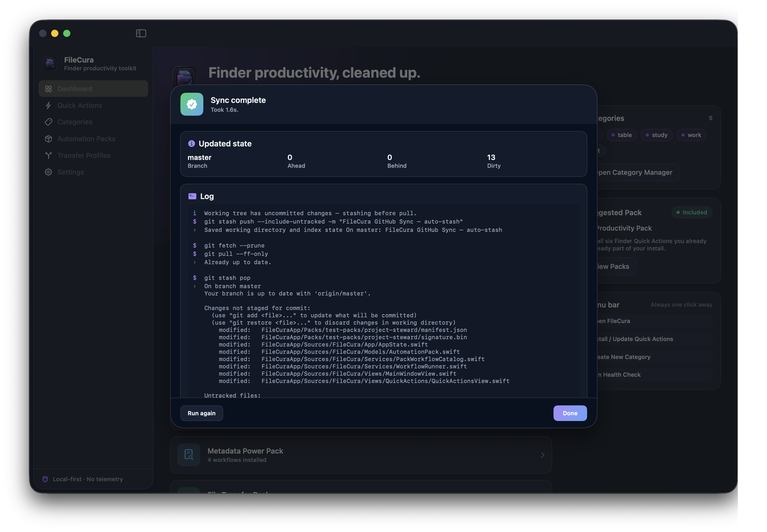Click the git pull --ff-only log line
The image size is (767, 532).
pos(236,254)
